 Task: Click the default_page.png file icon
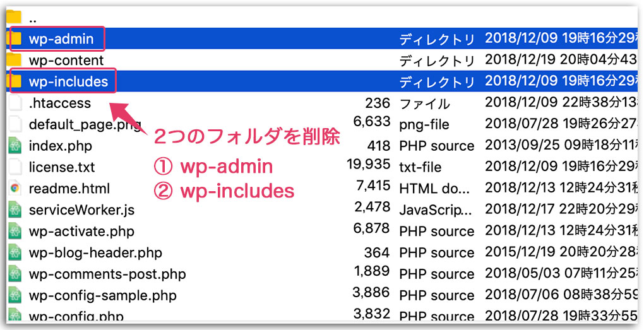[x=15, y=124]
